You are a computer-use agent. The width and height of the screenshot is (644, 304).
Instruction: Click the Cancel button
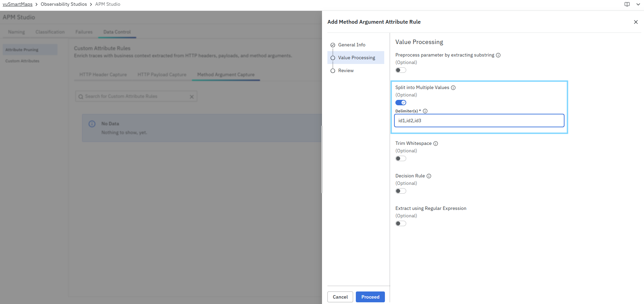point(340,297)
